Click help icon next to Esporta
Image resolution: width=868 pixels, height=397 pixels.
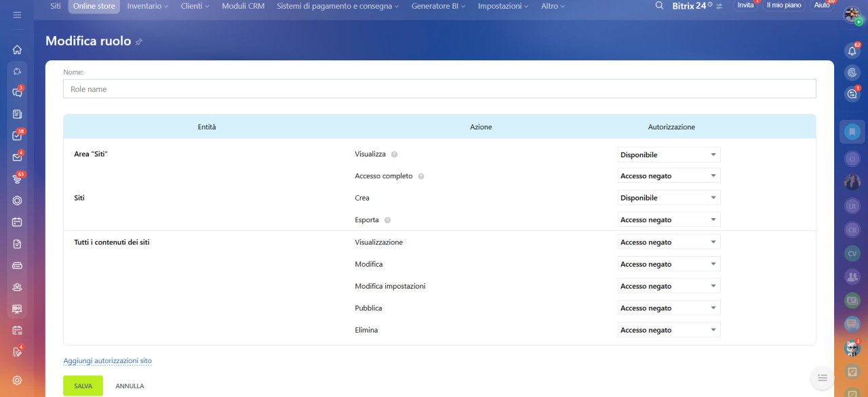387,220
